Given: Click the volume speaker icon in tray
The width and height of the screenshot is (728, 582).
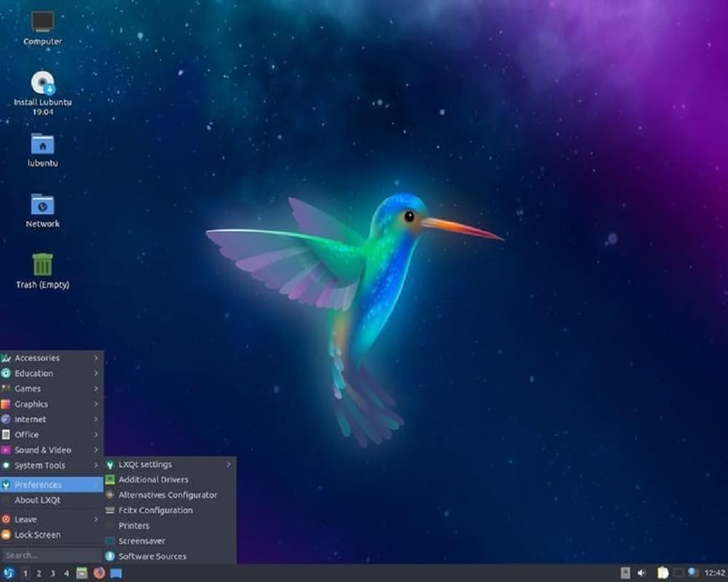Looking at the screenshot, I should click(x=641, y=573).
